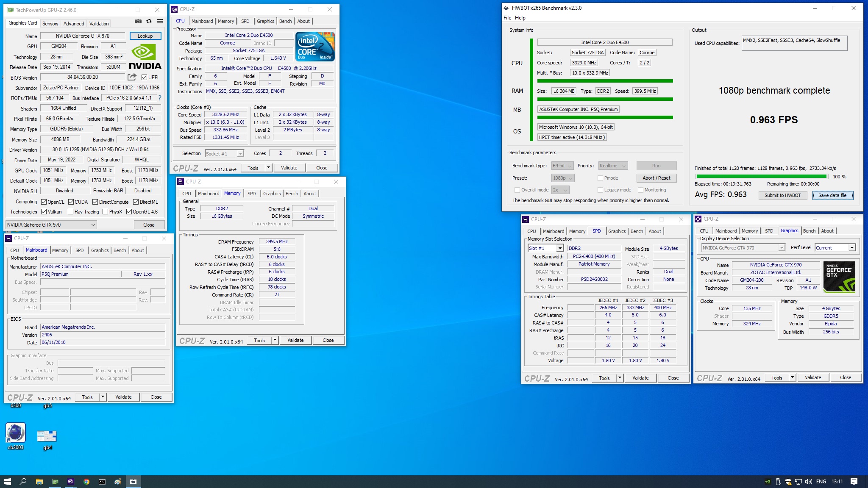The image size is (868, 488).
Task: Open the Tools dropdown arrow in CPU-Z SPD window
Action: 620,378
